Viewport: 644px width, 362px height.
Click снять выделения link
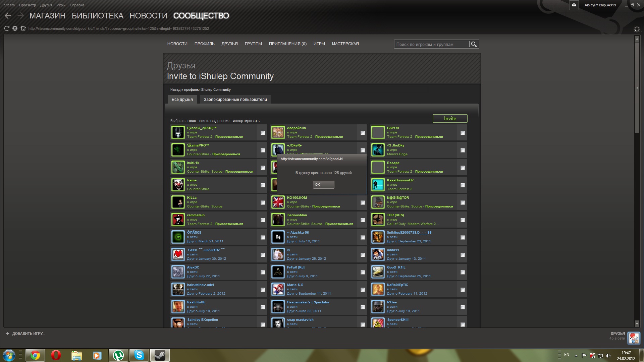(214, 121)
